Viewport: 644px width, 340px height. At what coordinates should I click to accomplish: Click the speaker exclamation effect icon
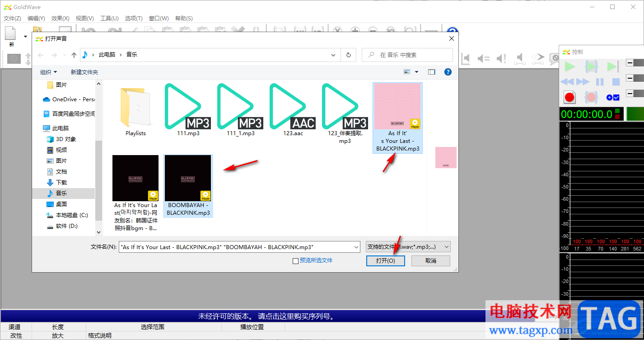point(501,58)
